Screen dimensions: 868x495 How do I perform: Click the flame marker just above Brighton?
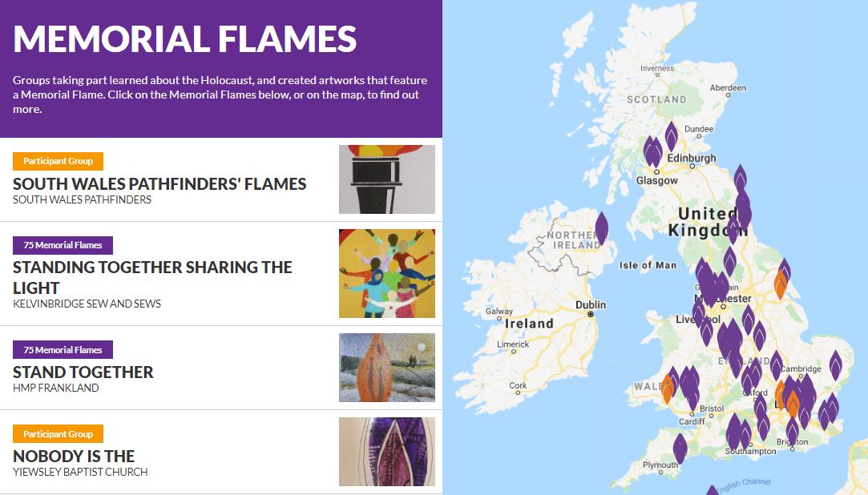click(792, 429)
